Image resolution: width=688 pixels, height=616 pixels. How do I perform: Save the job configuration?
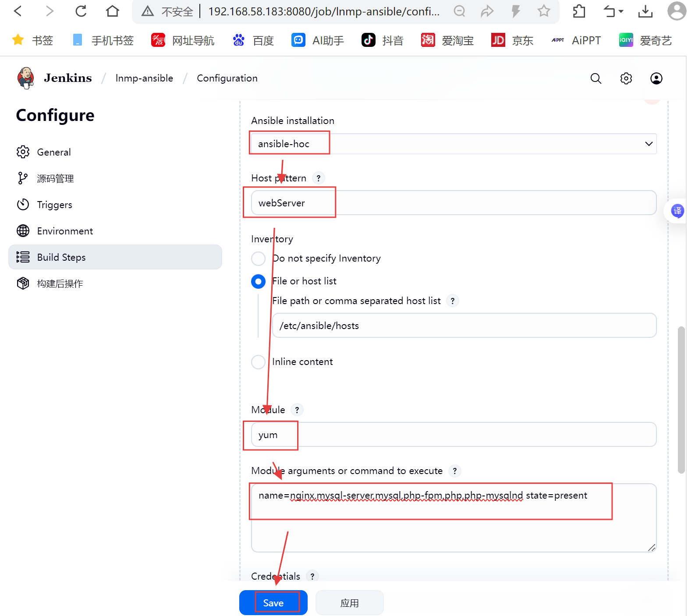[x=273, y=603]
